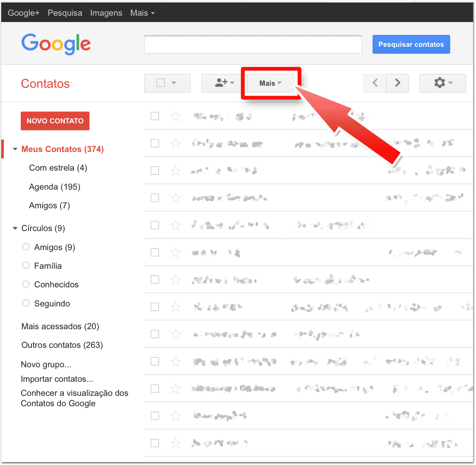Viewport: 476px width, 465px height.
Task: Open the Com estrela (4) group
Action: point(58,168)
